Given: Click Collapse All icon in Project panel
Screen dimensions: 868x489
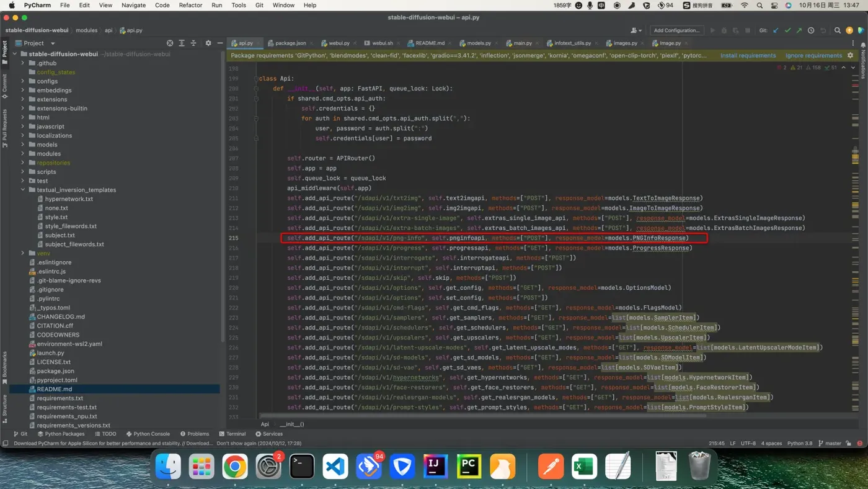Looking at the screenshot, I should pyautogui.click(x=193, y=43).
